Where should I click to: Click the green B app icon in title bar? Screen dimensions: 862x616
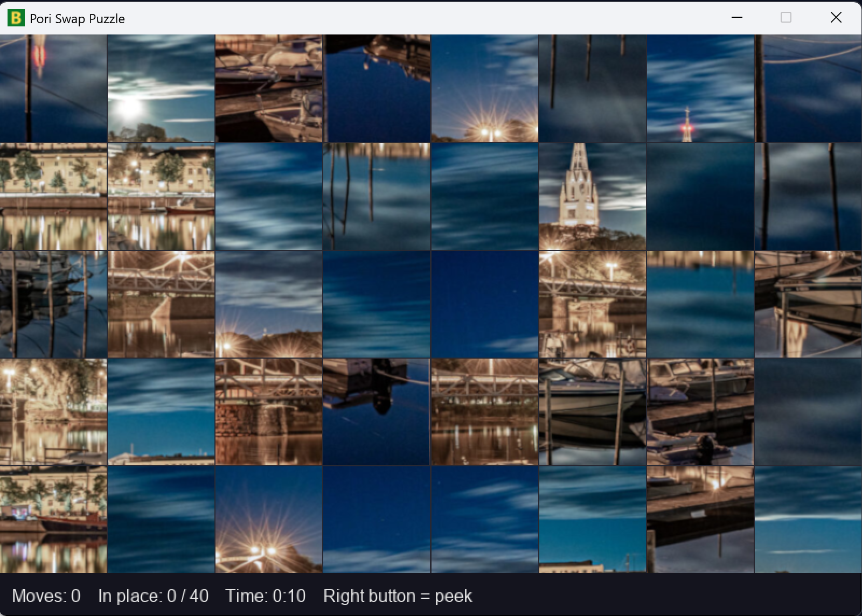tap(16, 18)
